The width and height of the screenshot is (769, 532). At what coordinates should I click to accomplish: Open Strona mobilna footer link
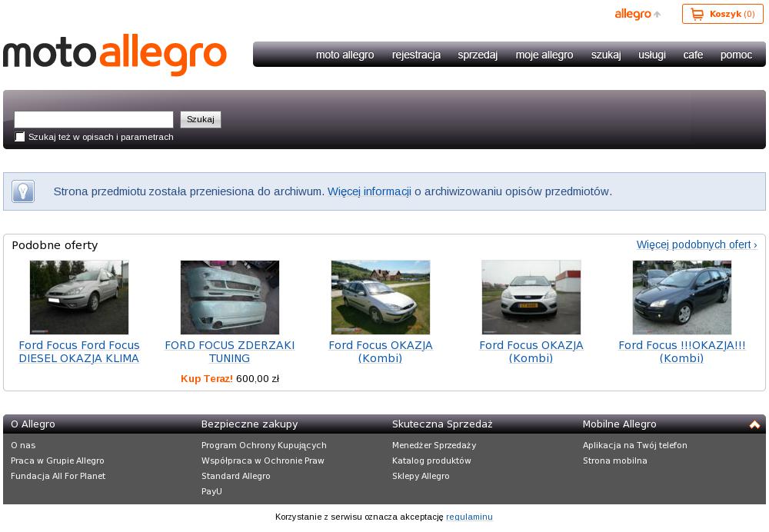[615, 461]
